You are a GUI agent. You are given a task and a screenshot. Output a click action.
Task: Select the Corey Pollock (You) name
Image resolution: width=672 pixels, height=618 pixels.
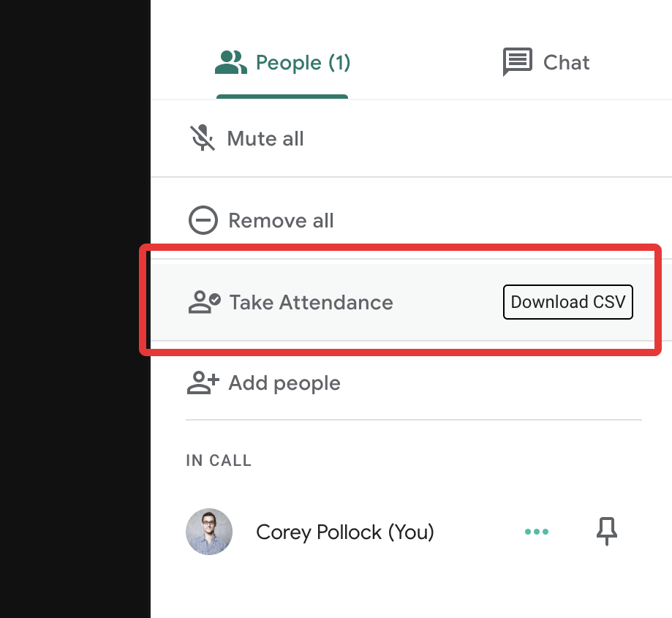(x=345, y=532)
